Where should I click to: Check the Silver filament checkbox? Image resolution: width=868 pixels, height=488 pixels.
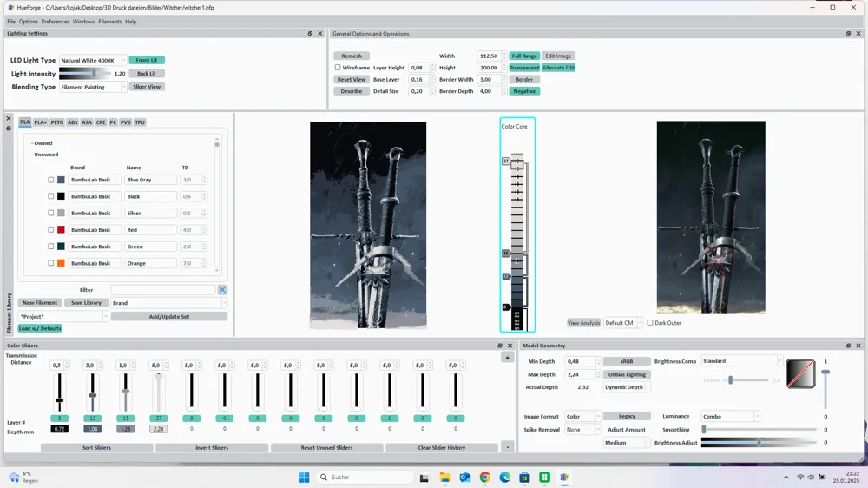click(x=51, y=213)
